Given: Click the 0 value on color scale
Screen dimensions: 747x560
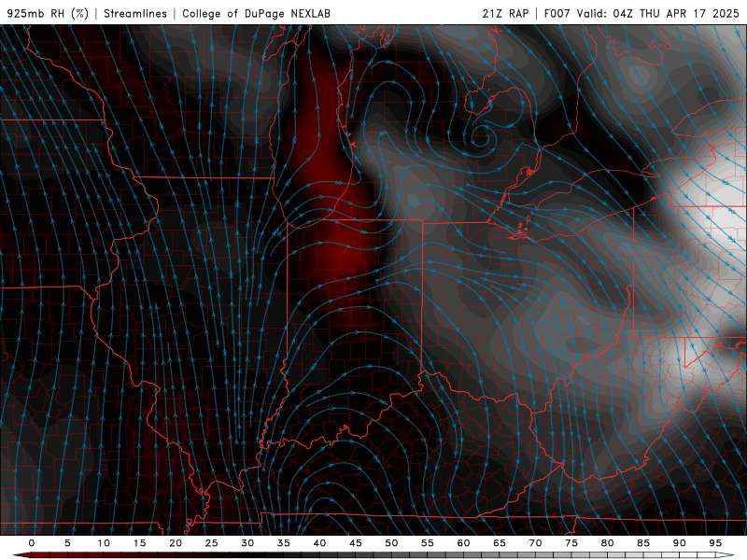Looking at the screenshot, I should 32,543.
